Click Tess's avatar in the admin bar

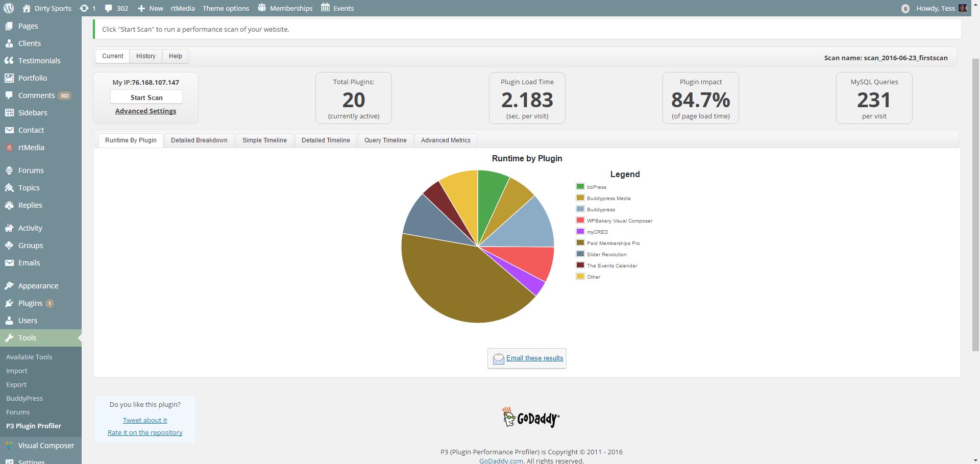point(963,8)
